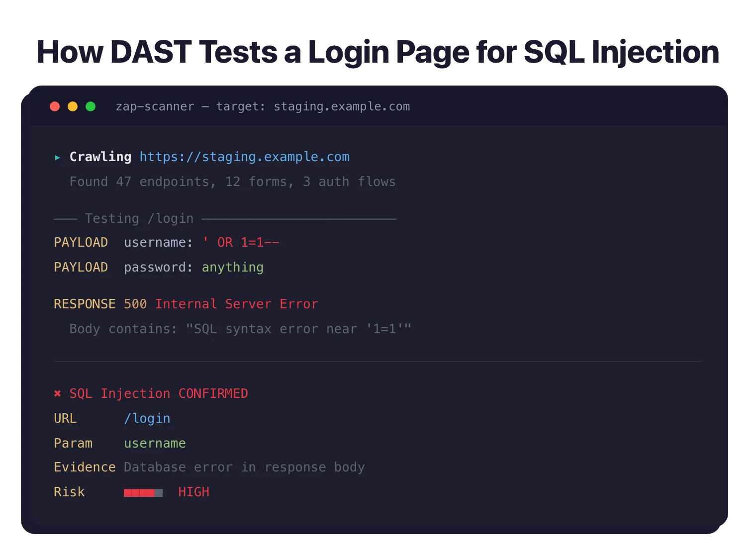Select the PAYLOAD username label
Image resolution: width=756 pixels, height=555 pixels.
(x=81, y=242)
